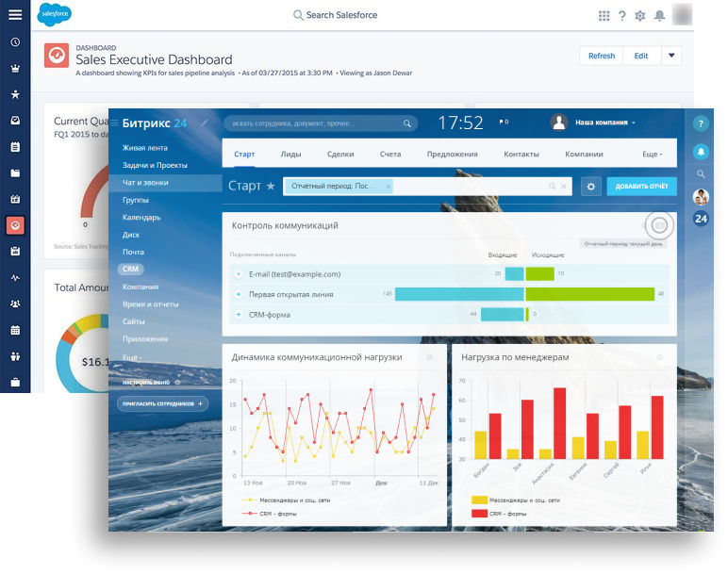Click the Sales Executive Dashboard gauge icon

click(57, 56)
